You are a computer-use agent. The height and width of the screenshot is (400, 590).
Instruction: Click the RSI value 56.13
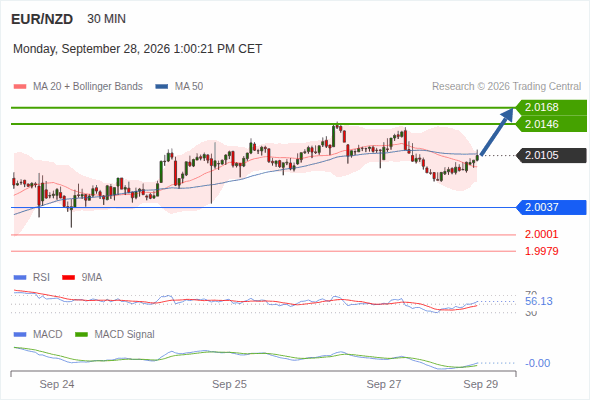pyautogui.click(x=539, y=301)
